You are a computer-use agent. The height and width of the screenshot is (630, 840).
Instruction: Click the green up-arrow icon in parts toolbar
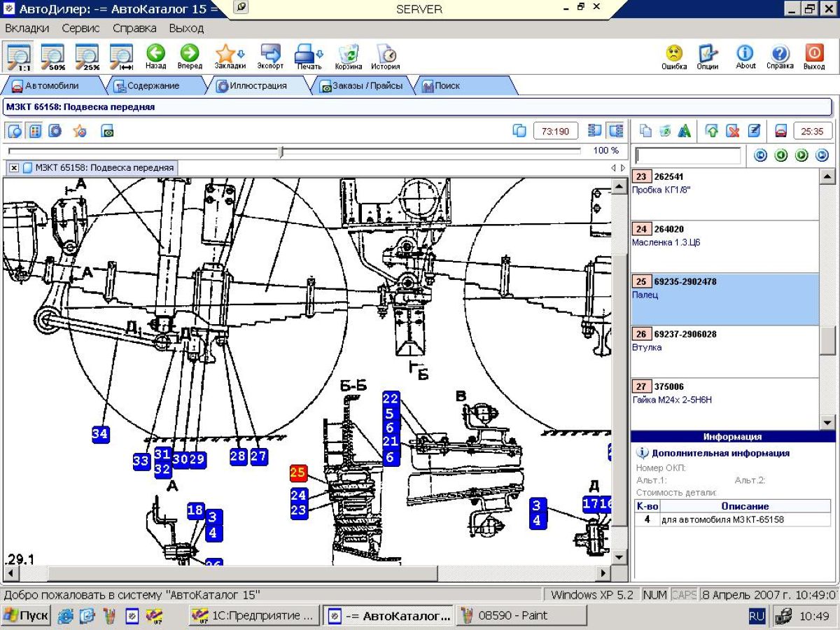[713, 131]
